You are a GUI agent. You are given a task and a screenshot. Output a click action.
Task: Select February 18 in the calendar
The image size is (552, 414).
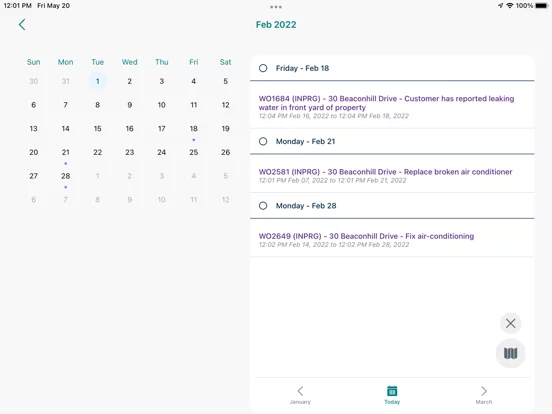coord(194,129)
